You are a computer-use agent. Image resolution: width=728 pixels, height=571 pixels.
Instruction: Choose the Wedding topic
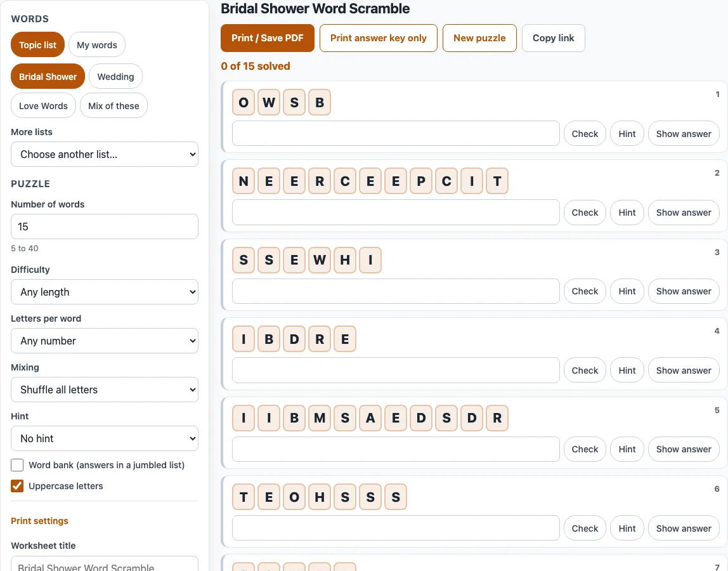point(115,76)
